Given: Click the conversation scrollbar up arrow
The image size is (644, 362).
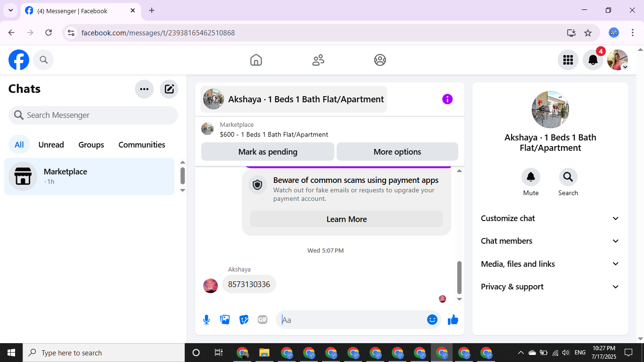Looking at the screenshot, I should tap(459, 171).
